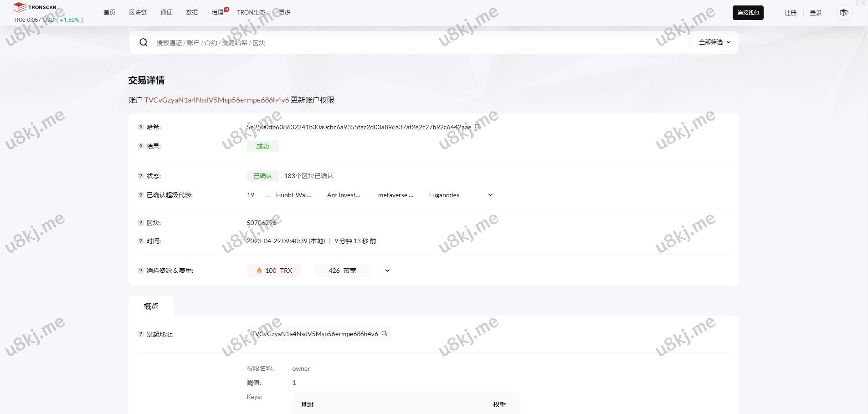The height and width of the screenshot is (414, 868).
Task: Click the 连接钱包 button
Action: (748, 12)
